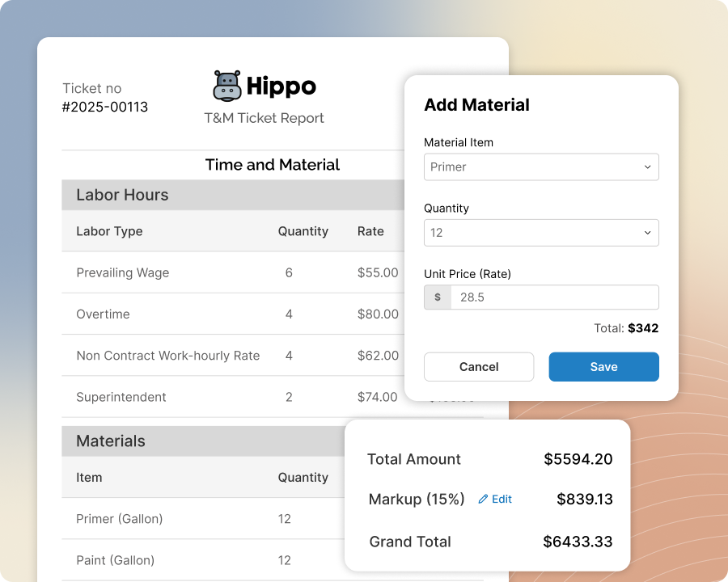Viewport: 728px width, 582px height.
Task: Select ticket number #2025-00113
Action: [105, 107]
